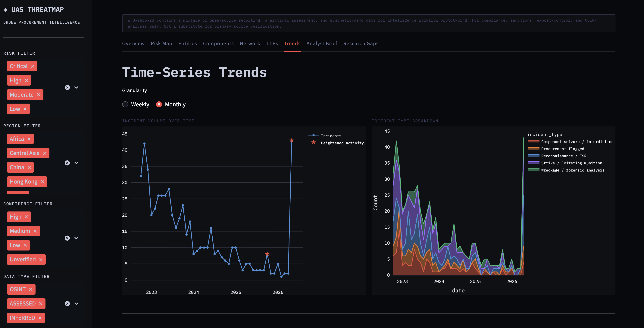Remove the Moderate risk tag
Viewport: 644px width, 328px height.
[39, 95]
